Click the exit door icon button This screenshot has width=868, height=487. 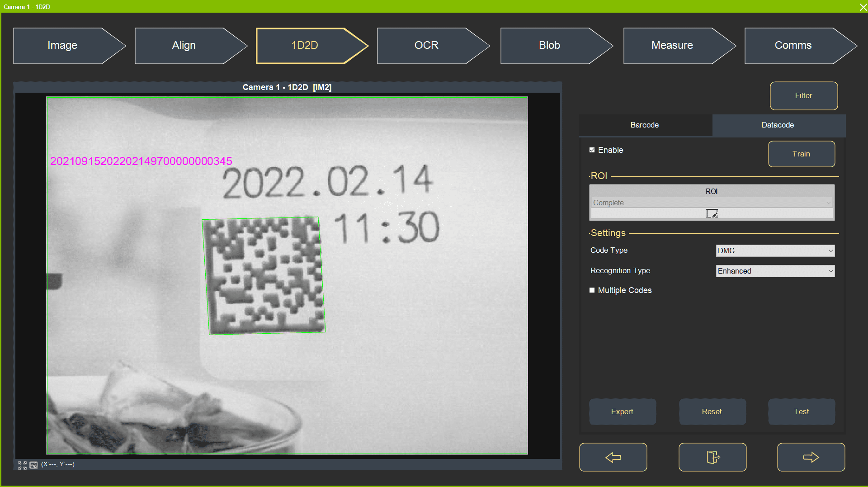(x=712, y=457)
